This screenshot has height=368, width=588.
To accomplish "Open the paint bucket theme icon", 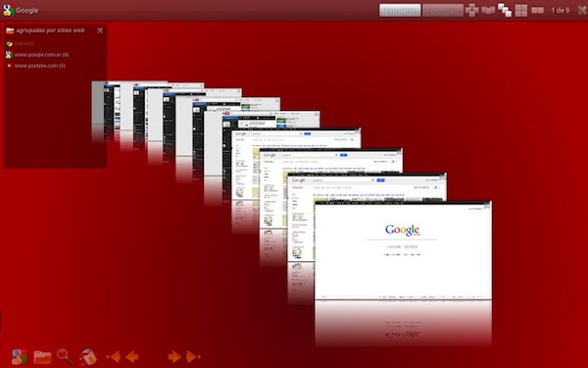I will [x=88, y=356].
